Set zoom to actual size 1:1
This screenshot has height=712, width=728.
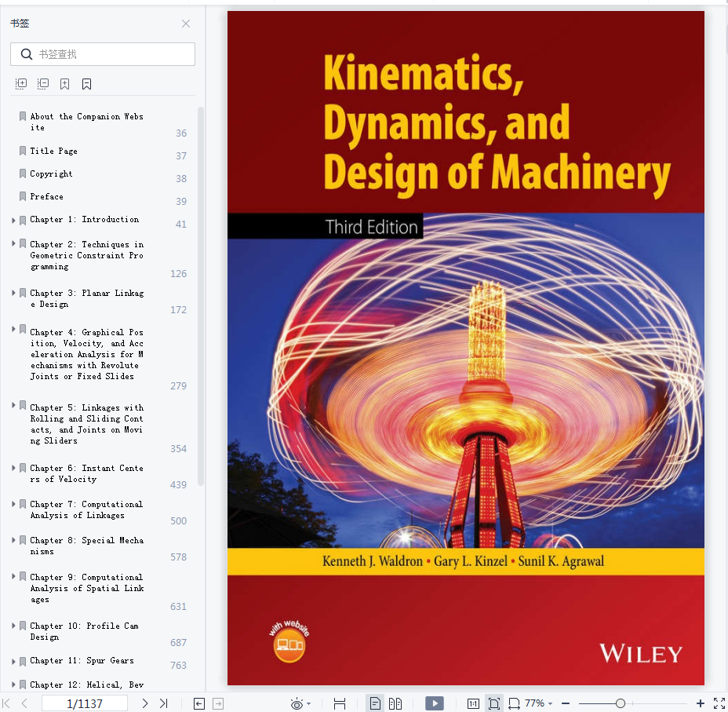[x=473, y=703]
